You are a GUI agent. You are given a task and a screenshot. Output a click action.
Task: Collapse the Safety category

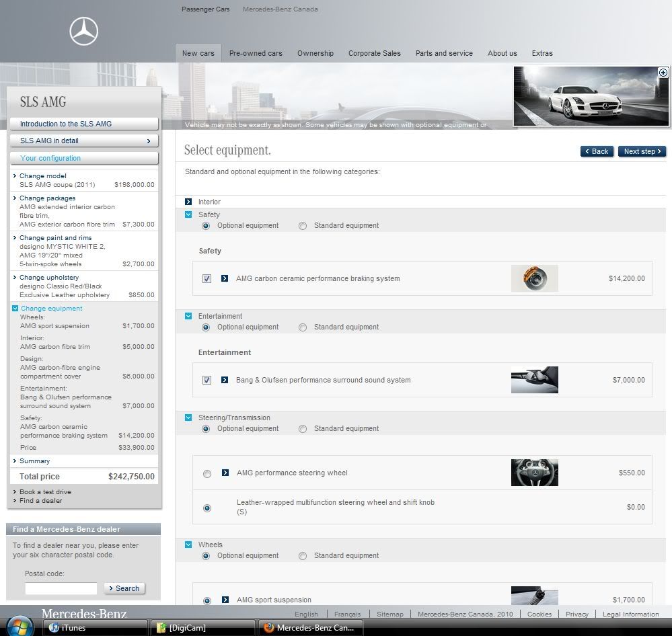point(188,214)
